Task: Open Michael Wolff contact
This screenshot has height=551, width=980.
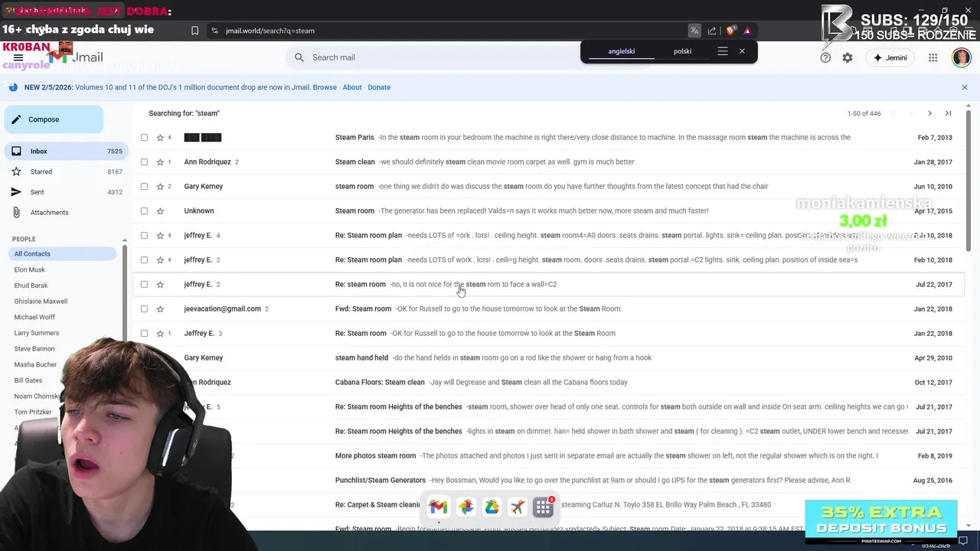Action: [x=34, y=317]
